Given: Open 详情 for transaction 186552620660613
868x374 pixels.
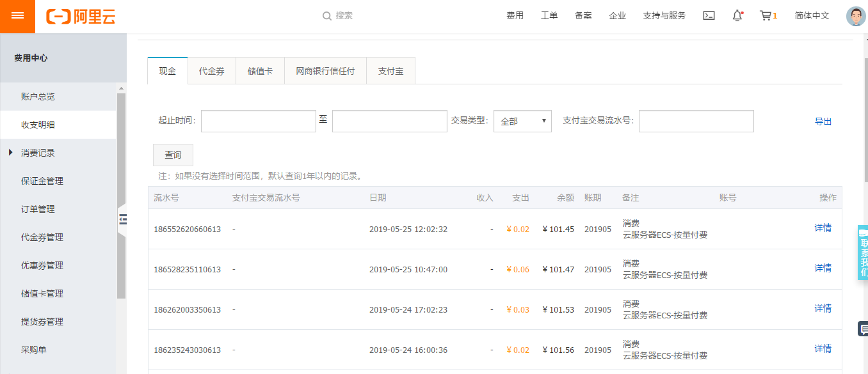Looking at the screenshot, I should point(823,228).
